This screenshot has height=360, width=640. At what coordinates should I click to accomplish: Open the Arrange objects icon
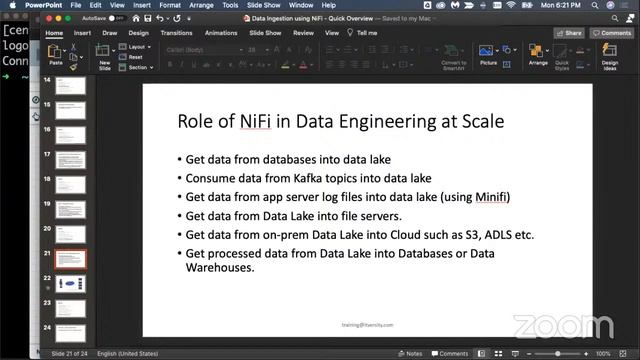[x=536, y=51]
